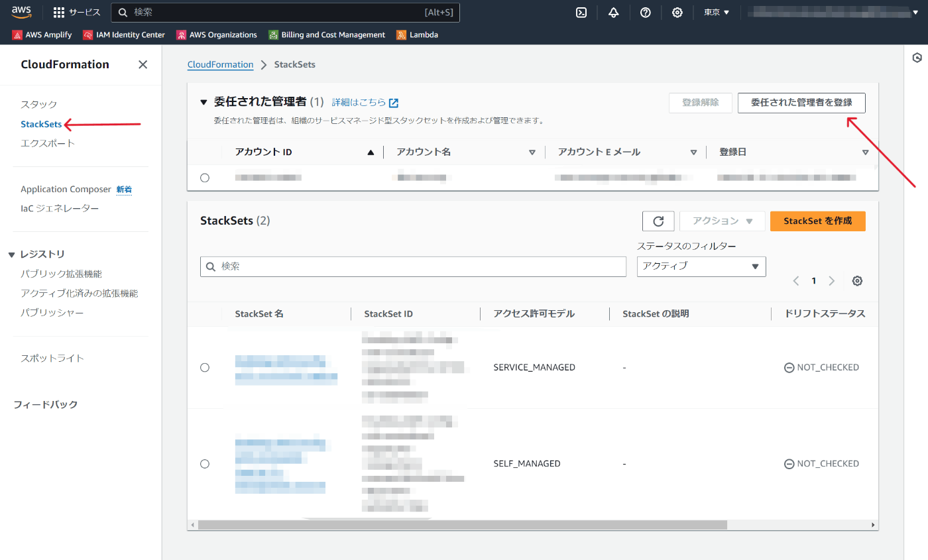Collapse the レジストリ navigation group
The image size is (928, 560).
click(11, 255)
